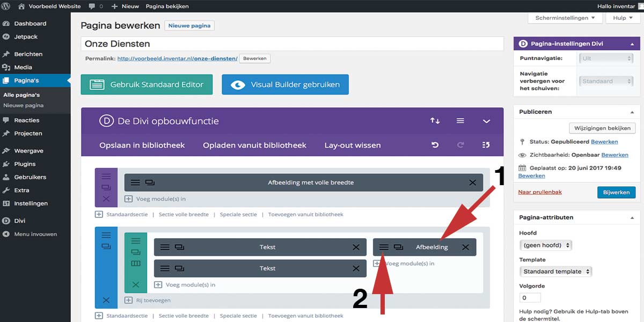This screenshot has height=322, width=644.
Task: Collapse the Divi builder with chevron
Action: pyautogui.click(x=486, y=121)
